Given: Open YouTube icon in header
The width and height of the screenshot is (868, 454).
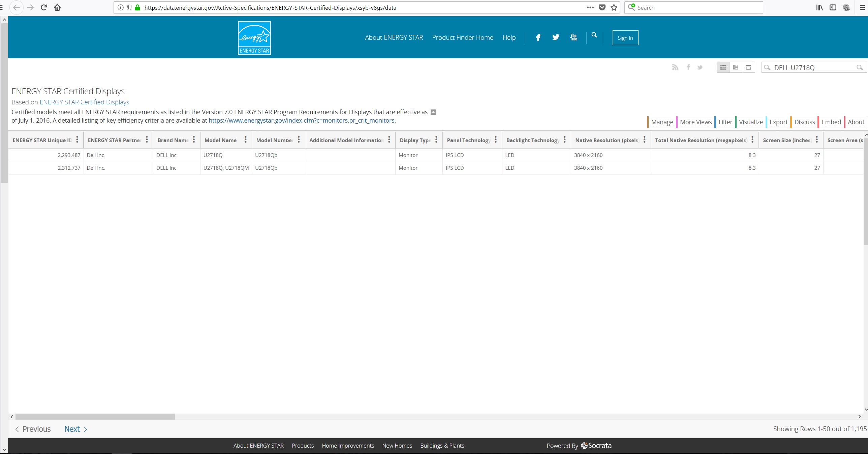Looking at the screenshot, I should [x=573, y=37].
